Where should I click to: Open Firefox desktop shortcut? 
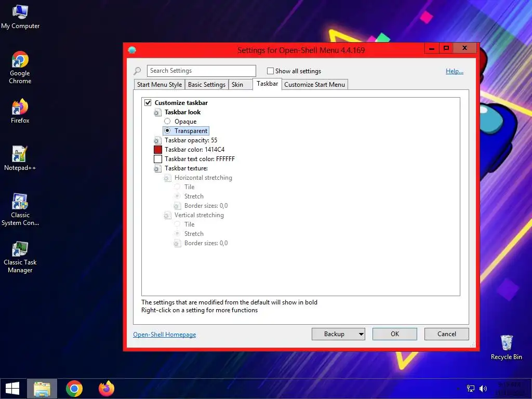20,111
